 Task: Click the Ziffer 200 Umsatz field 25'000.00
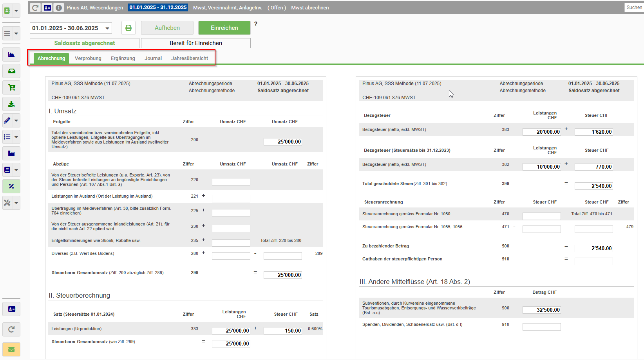point(283,142)
